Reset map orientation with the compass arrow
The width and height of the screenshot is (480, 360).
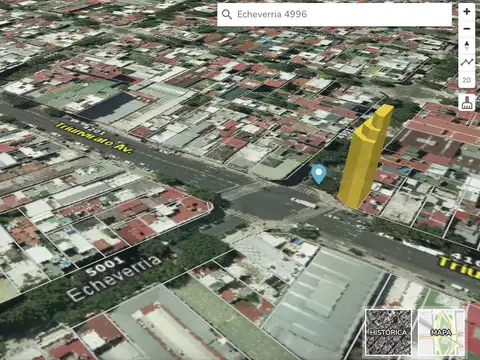(467, 46)
